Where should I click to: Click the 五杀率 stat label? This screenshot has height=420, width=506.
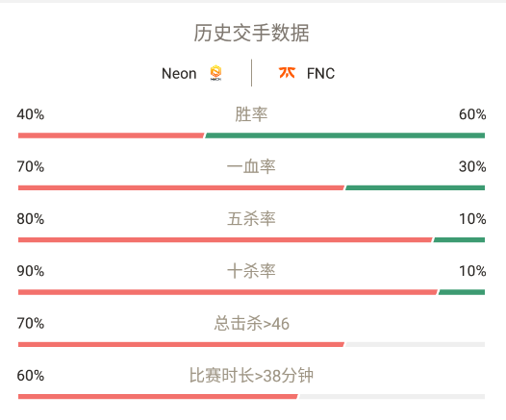click(251, 219)
